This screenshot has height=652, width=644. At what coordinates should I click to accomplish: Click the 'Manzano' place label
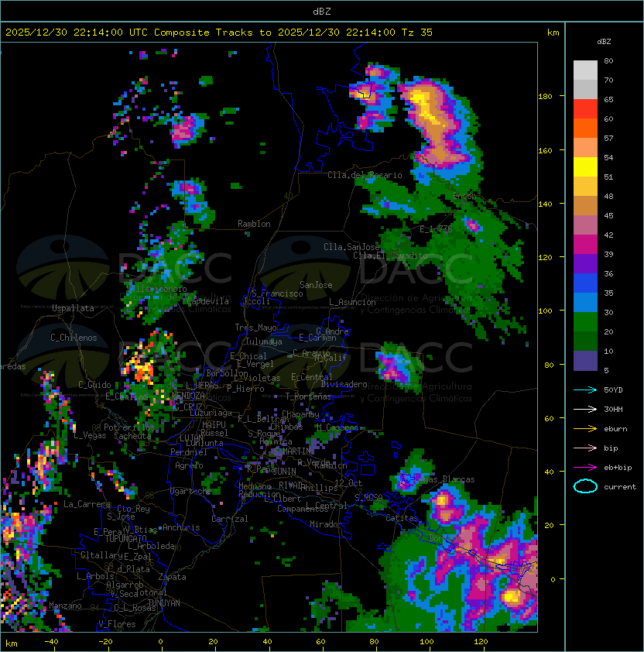[x=65, y=606]
